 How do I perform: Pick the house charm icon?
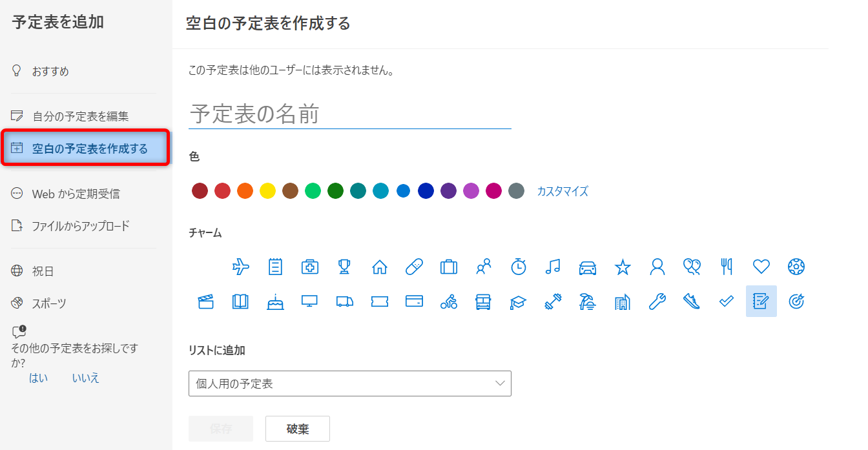(x=380, y=267)
